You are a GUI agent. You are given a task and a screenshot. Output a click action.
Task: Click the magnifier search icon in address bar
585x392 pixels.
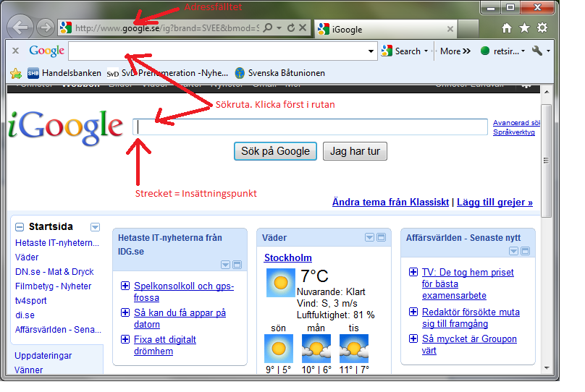[x=267, y=27]
